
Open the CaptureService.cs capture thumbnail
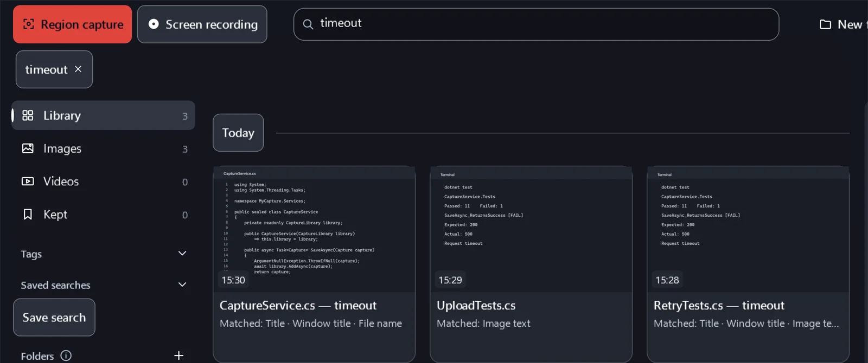pyautogui.click(x=314, y=229)
